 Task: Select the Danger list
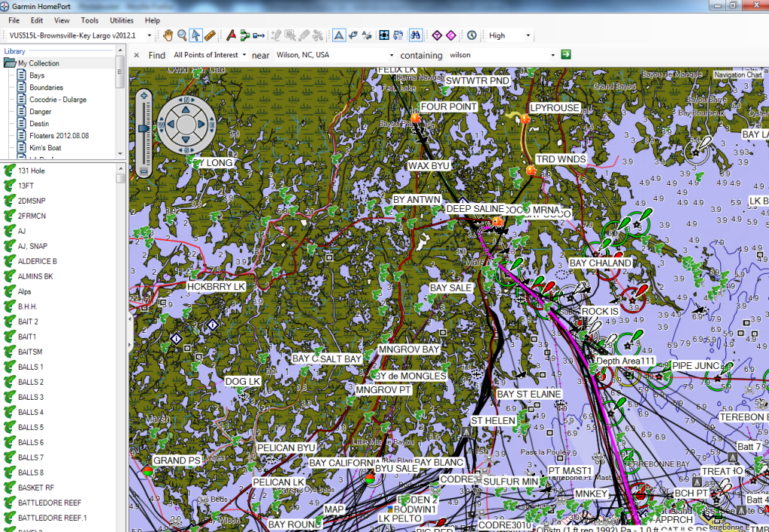tap(40, 111)
